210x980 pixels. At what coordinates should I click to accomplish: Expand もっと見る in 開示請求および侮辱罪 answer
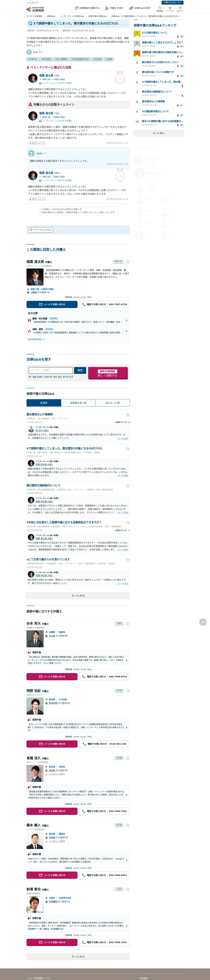click(x=122, y=439)
